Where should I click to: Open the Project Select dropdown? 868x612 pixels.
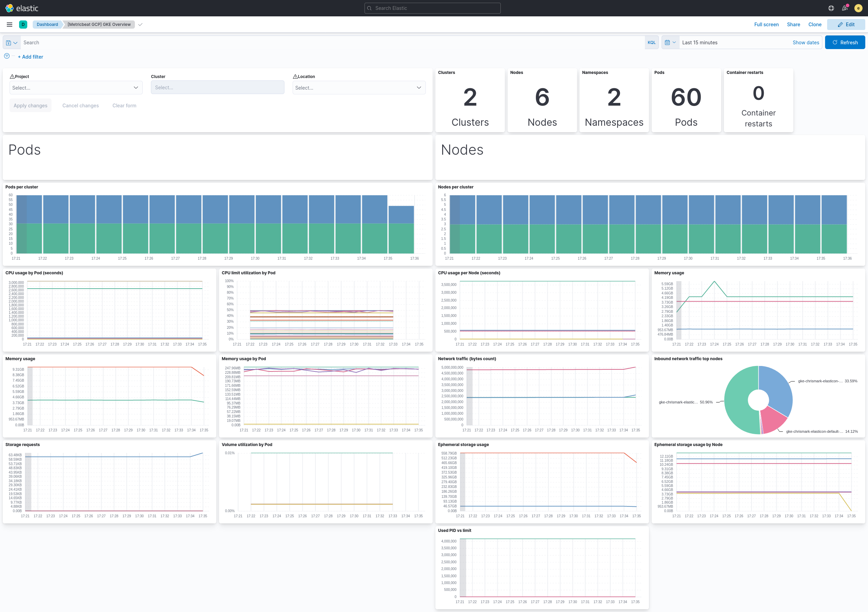76,87
